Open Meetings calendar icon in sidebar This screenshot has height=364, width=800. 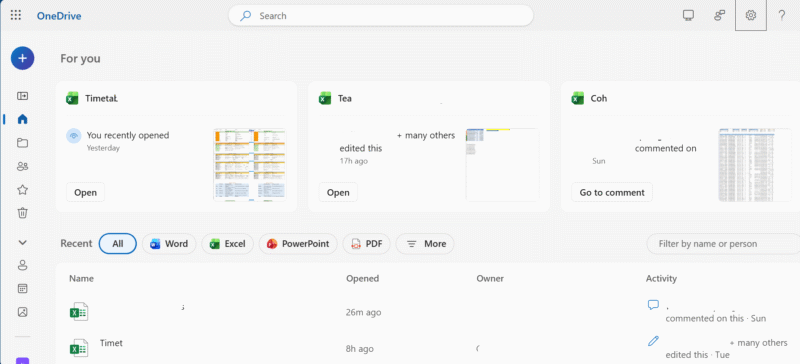pos(22,289)
